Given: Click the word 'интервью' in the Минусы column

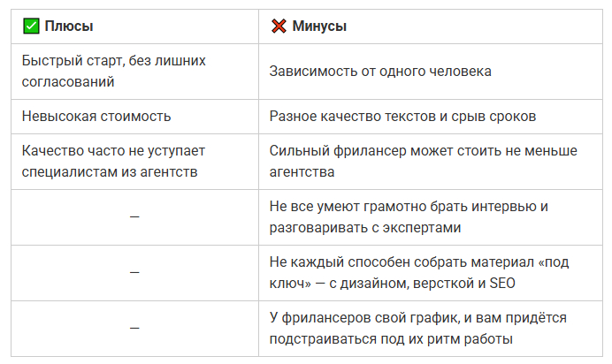Looking at the screenshot, I should click(500, 207).
